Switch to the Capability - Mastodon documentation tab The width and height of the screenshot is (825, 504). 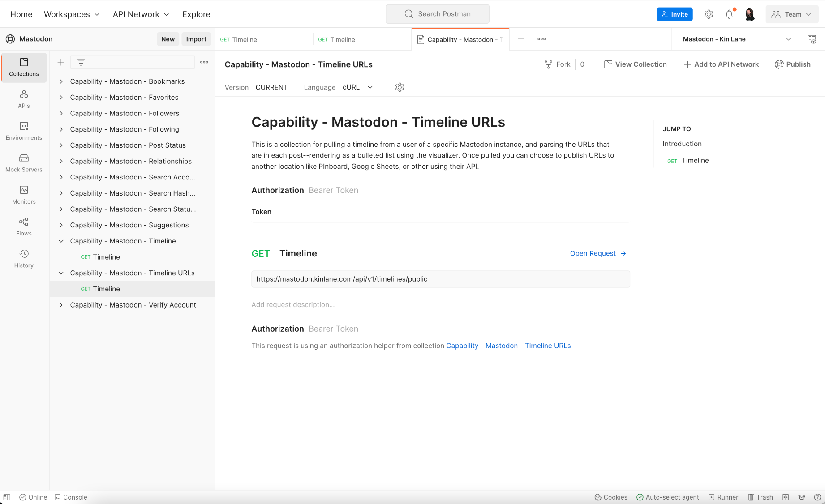(460, 39)
